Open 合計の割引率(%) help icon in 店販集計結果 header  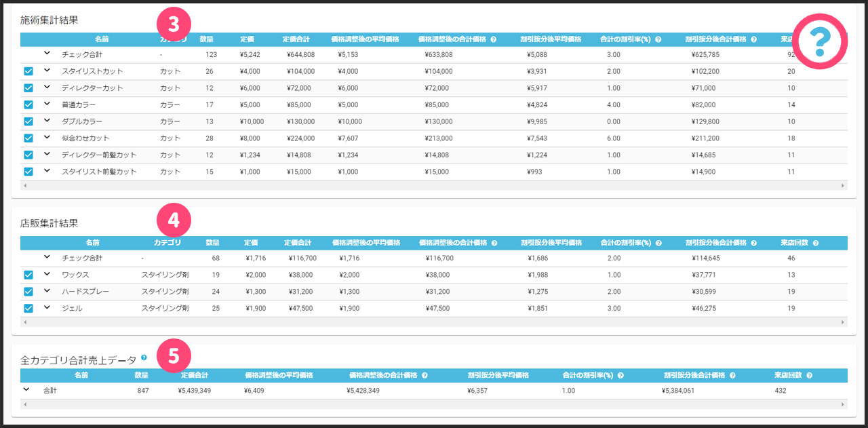click(658, 243)
